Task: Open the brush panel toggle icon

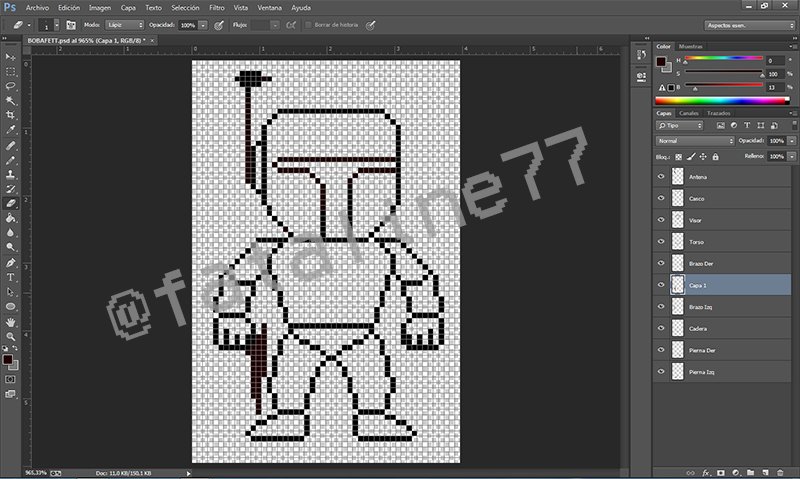Action: pos(71,25)
